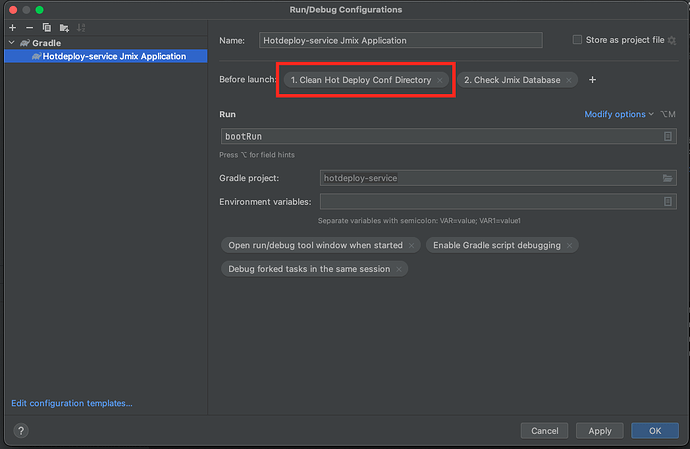The image size is (690, 449).
Task: Remove Enable Gradle script debugging option
Action: tap(569, 246)
